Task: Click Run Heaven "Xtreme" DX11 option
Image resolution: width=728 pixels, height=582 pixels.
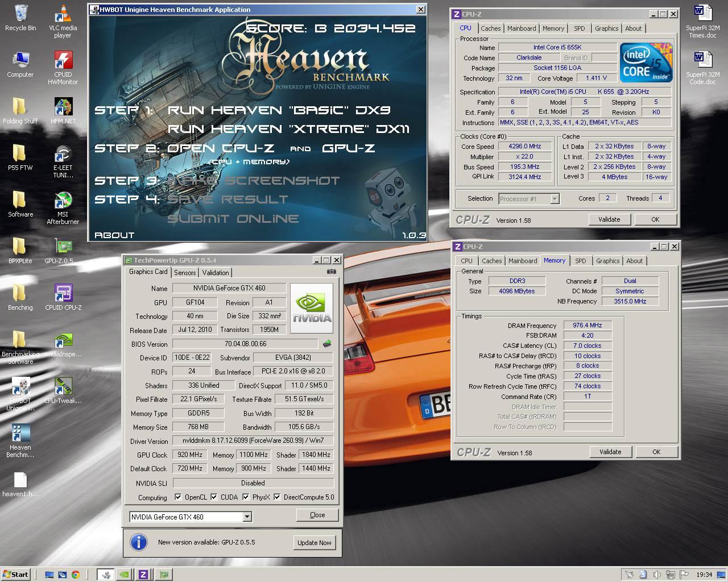Action: [288, 129]
